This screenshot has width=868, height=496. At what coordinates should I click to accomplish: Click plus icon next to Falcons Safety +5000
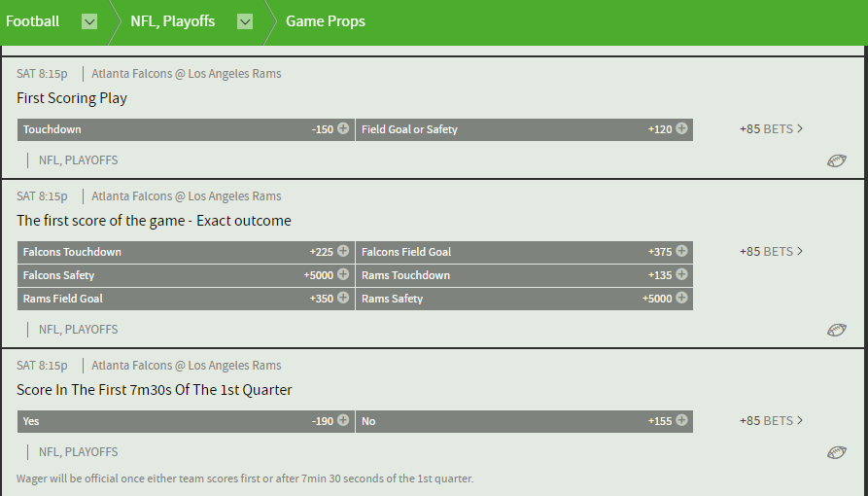(x=343, y=274)
